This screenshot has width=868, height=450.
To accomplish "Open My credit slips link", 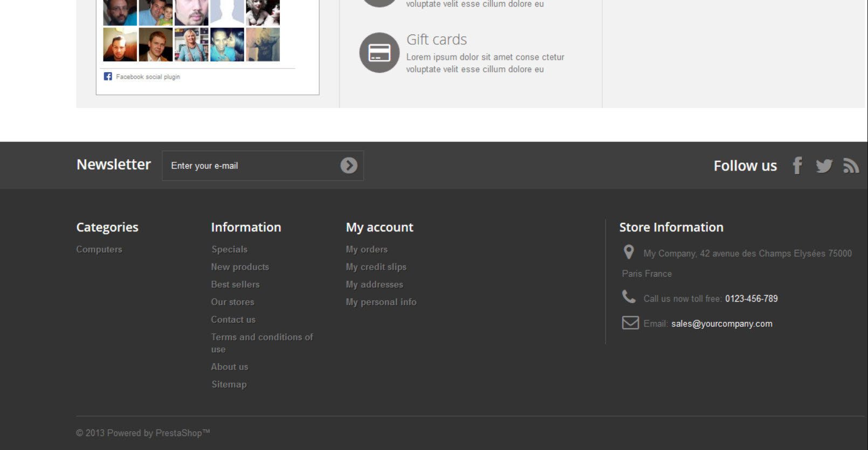I will click(376, 267).
